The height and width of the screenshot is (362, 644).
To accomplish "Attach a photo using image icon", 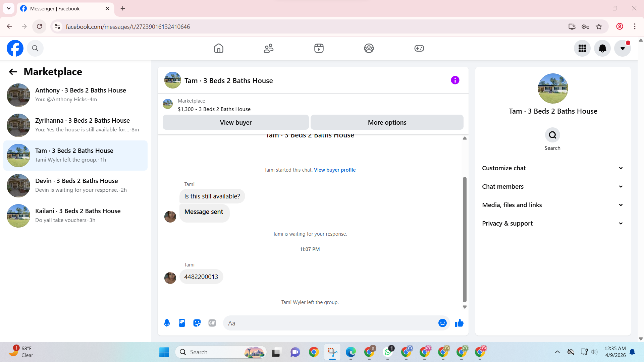I will [x=182, y=323].
